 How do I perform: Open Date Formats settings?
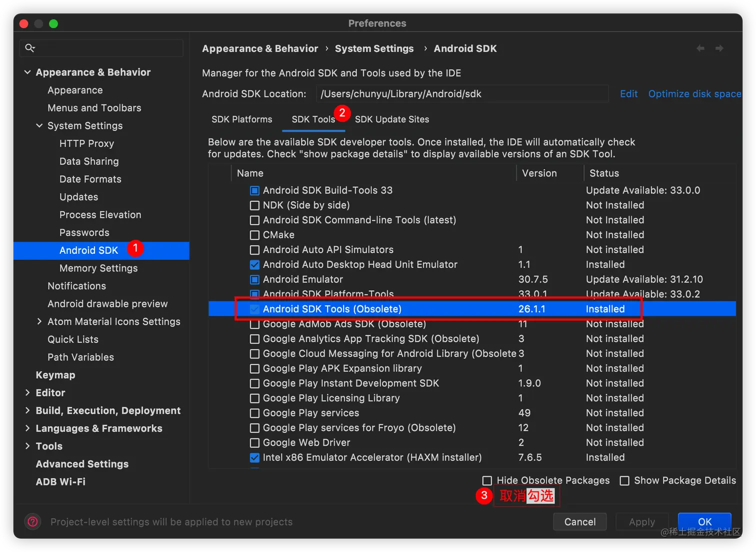(90, 179)
